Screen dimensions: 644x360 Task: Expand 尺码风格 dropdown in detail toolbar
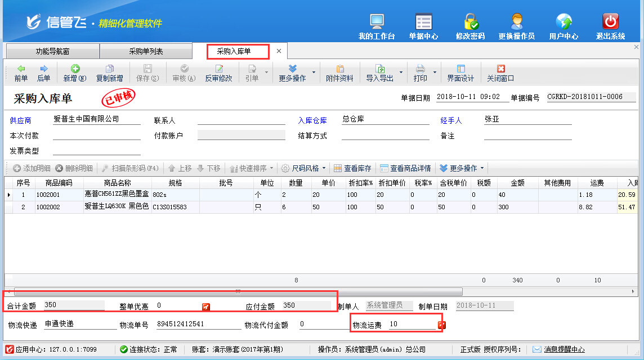click(324, 168)
